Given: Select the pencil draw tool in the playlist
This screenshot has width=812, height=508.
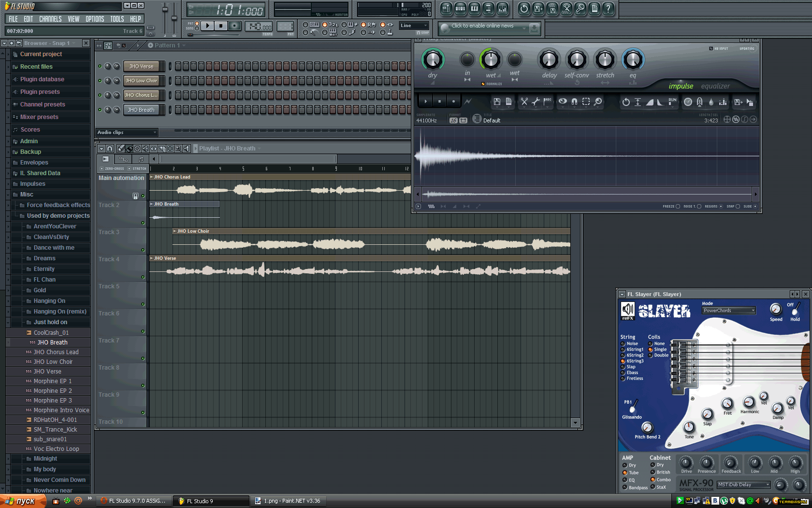Looking at the screenshot, I should point(121,149).
